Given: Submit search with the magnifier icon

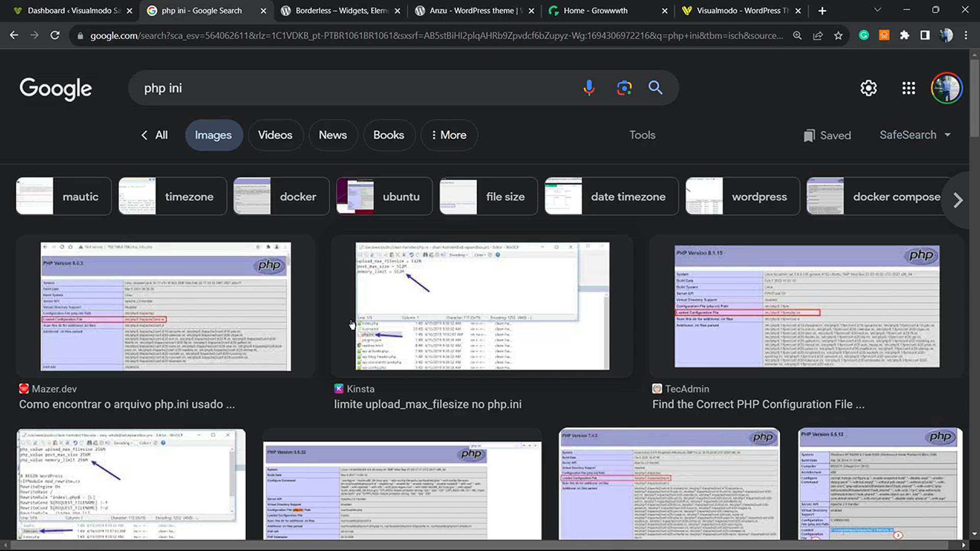Looking at the screenshot, I should pyautogui.click(x=655, y=88).
